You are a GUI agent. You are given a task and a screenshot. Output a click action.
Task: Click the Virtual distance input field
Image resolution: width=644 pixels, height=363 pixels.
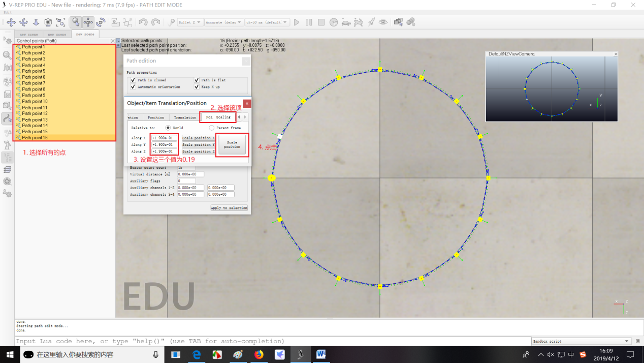point(190,174)
